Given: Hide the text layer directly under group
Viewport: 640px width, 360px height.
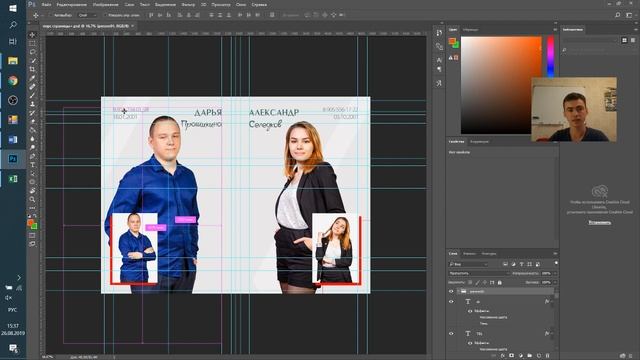Looking at the screenshot, I should point(451,302).
